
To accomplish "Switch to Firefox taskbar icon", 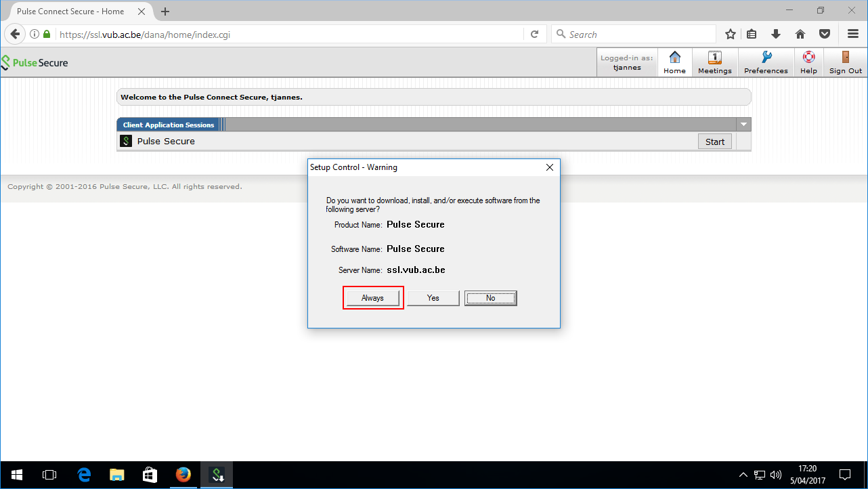I will tap(183, 475).
